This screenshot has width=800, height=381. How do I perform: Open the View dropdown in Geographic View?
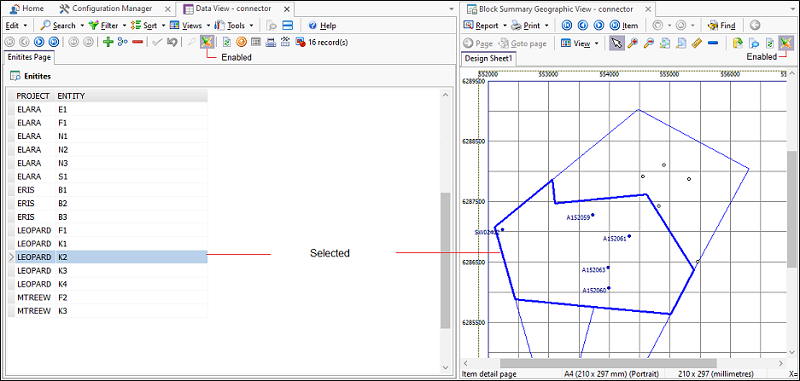pyautogui.click(x=581, y=43)
